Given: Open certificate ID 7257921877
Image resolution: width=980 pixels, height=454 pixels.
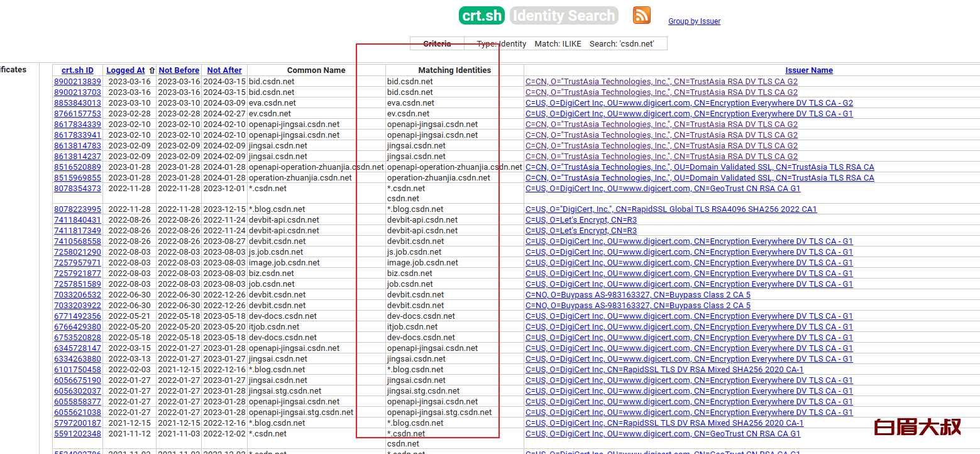Looking at the screenshot, I should point(77,274).
